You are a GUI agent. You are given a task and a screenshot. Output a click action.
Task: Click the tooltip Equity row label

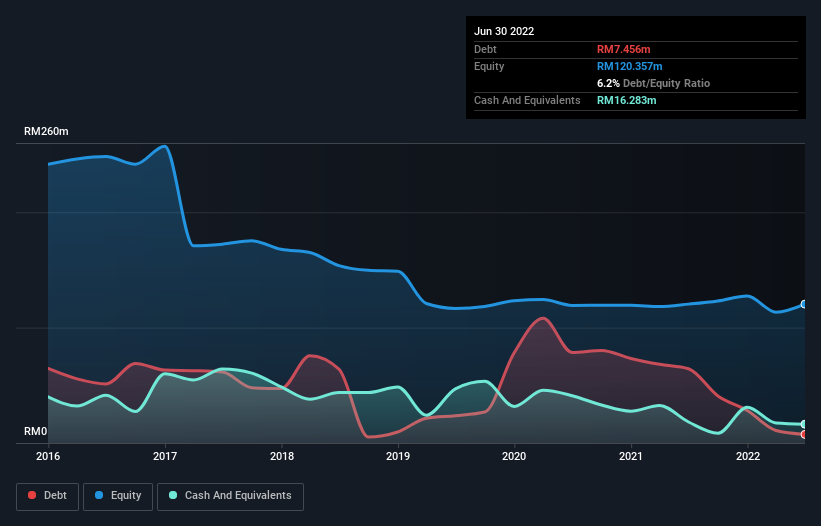489,66
